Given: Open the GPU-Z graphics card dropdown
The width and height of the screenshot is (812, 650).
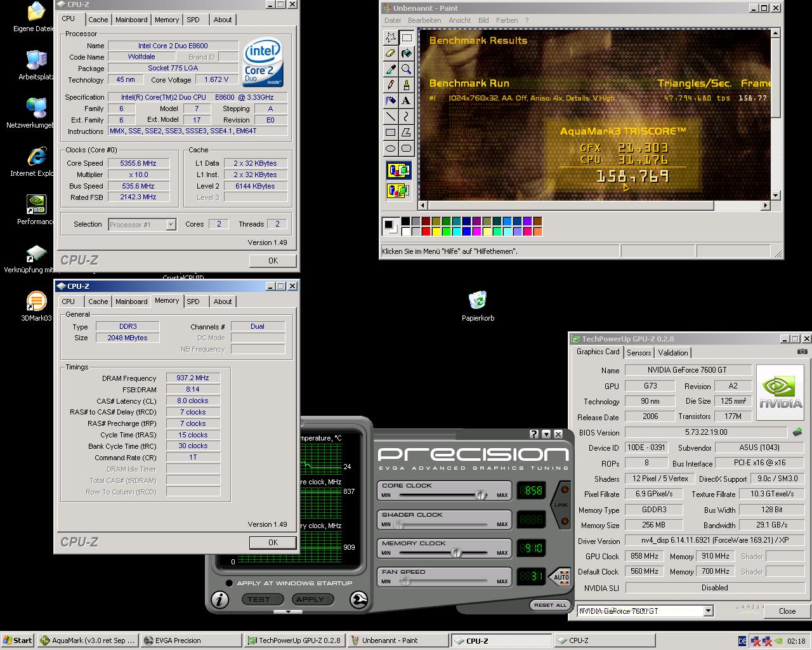Looking at the screenshot, I should (709, 611).
